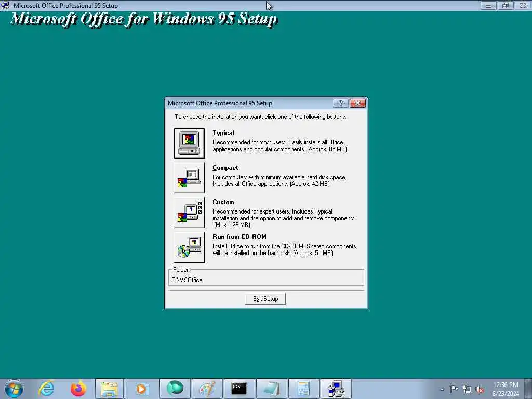
Task: Click the 'Install Office to run from' description
Action: [x=284, y=249]
